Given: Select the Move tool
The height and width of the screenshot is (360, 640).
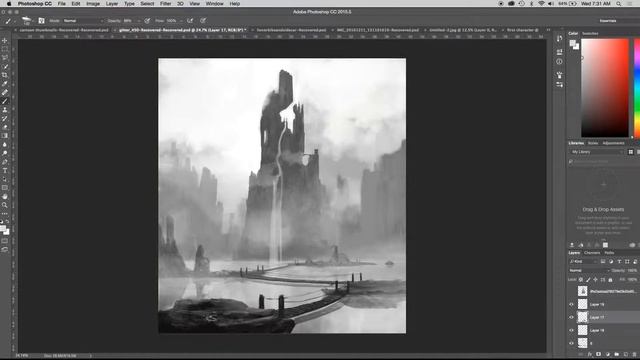Looking at the screenshot, I should click(5, 40).
